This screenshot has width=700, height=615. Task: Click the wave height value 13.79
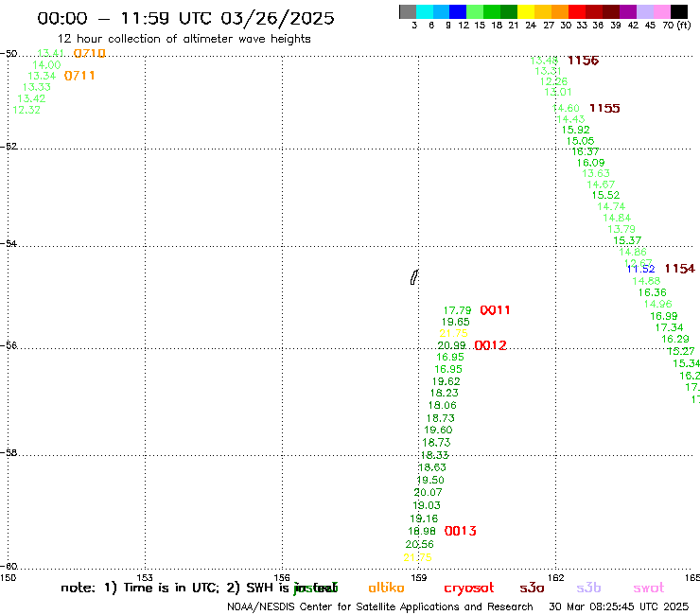pyautogui.click(x=621, y=229)
